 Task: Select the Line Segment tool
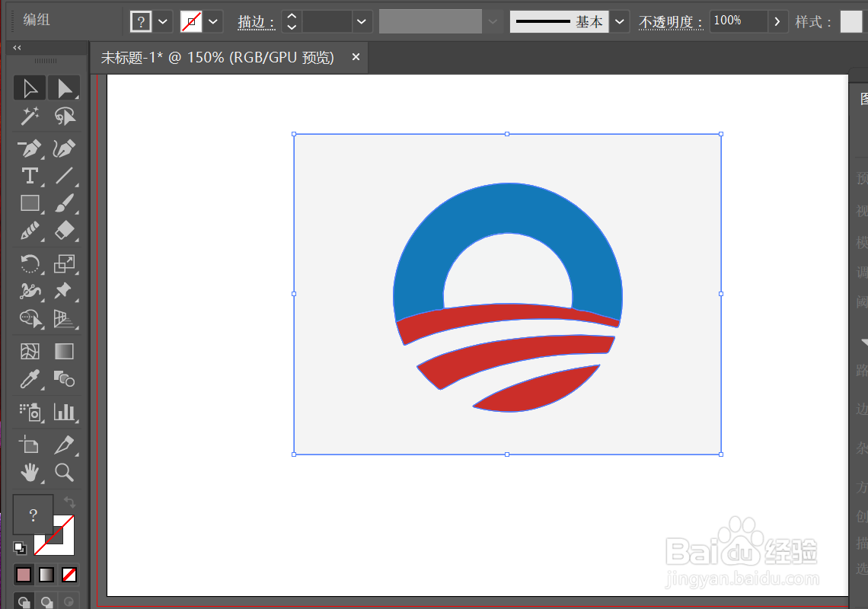[64, 176]
